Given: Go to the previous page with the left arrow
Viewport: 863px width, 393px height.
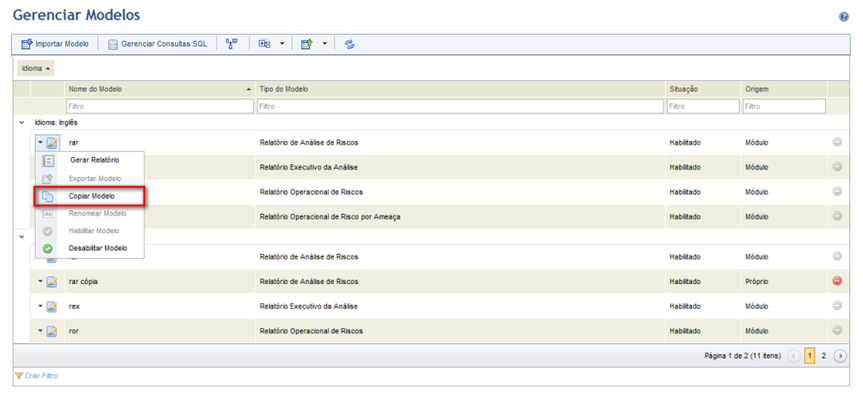Looking at the screenshot, I should pos(794,356).
